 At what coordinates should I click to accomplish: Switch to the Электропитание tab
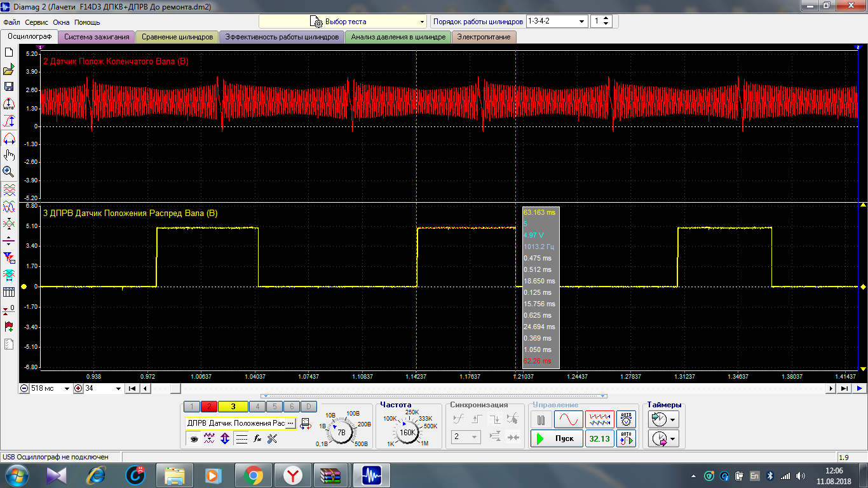(484, 37)
